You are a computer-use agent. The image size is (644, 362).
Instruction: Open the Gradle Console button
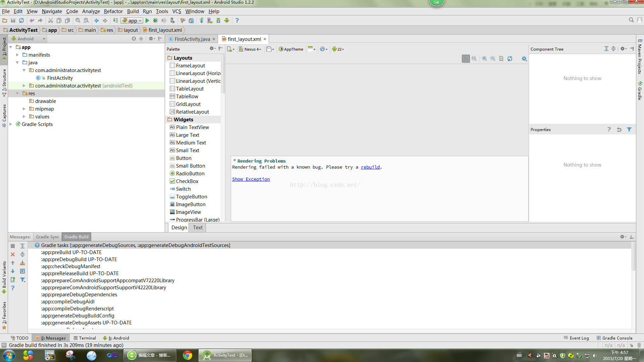tap(614, 338)
